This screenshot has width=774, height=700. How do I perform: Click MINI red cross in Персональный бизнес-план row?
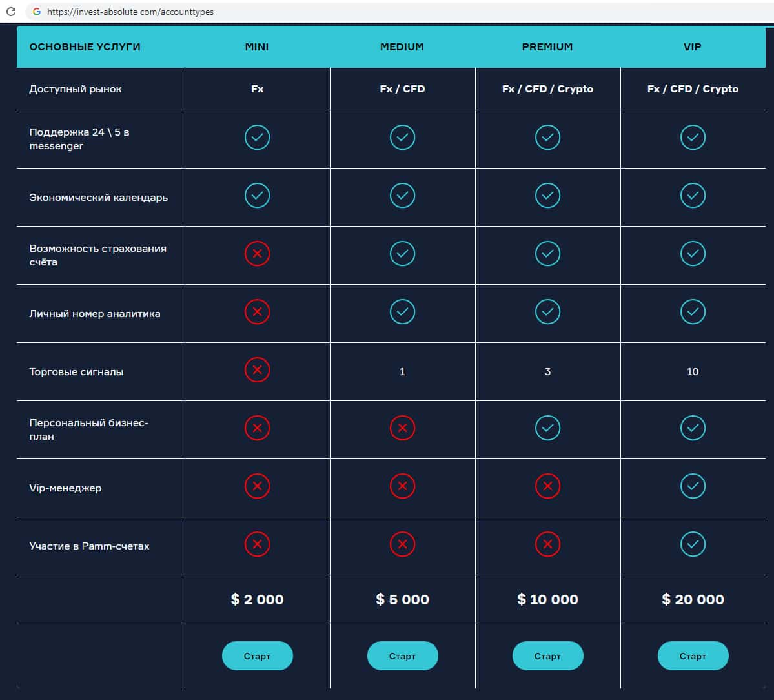click(257, 428)
